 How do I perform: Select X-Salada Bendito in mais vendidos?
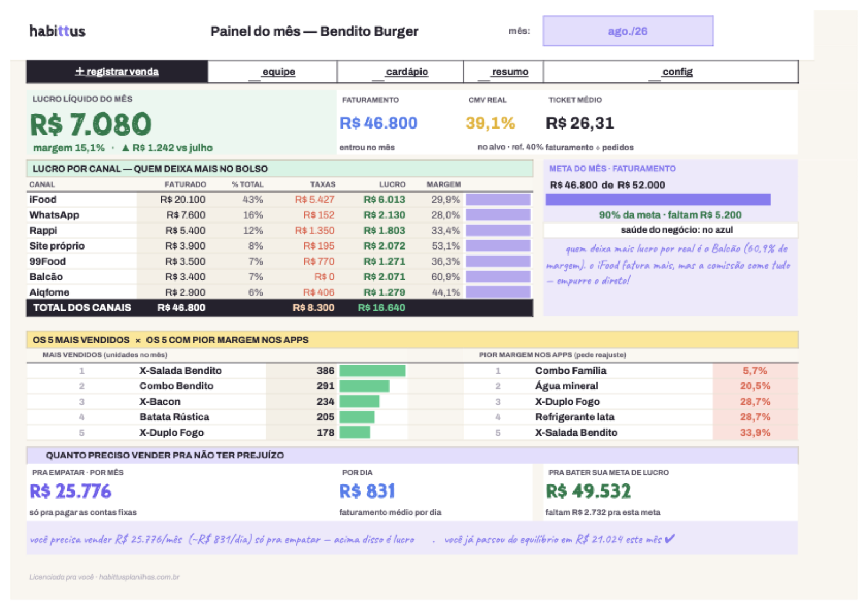pyautogui.click(x=181, y=371)
